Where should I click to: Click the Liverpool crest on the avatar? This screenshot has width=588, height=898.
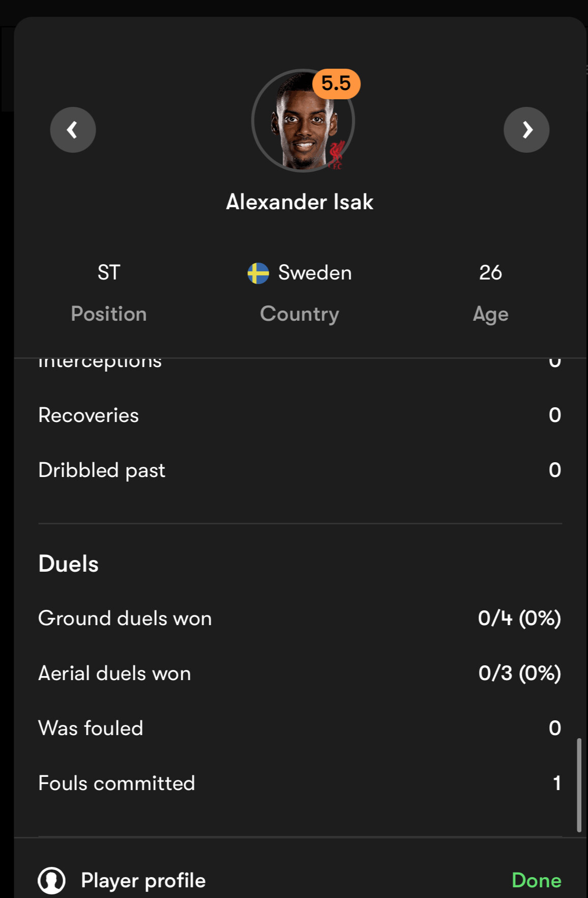(337, 154)
